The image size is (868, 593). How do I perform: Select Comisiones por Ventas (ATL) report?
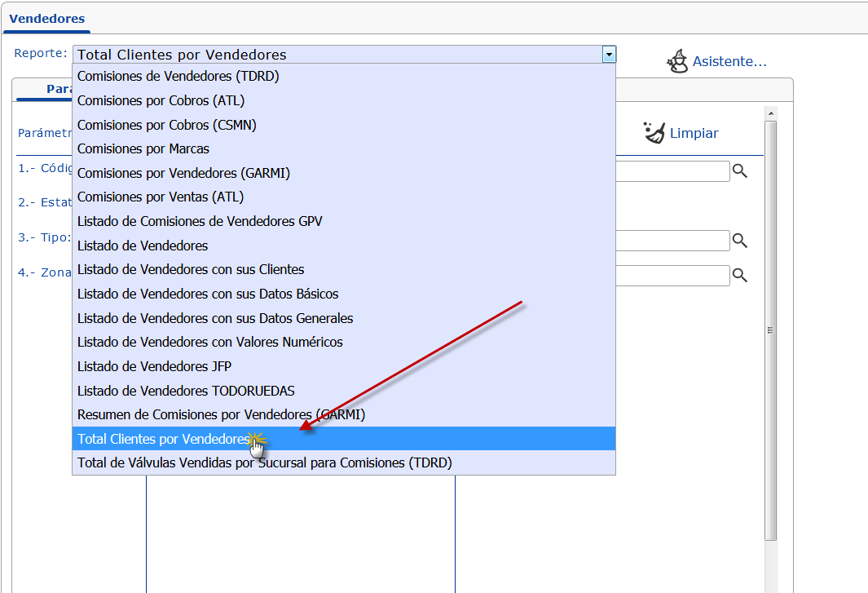(x=160, y=197)
